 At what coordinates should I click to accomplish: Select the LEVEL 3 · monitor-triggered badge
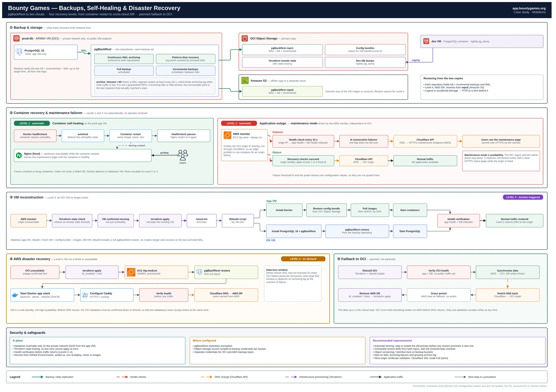(x=523, y=197)
